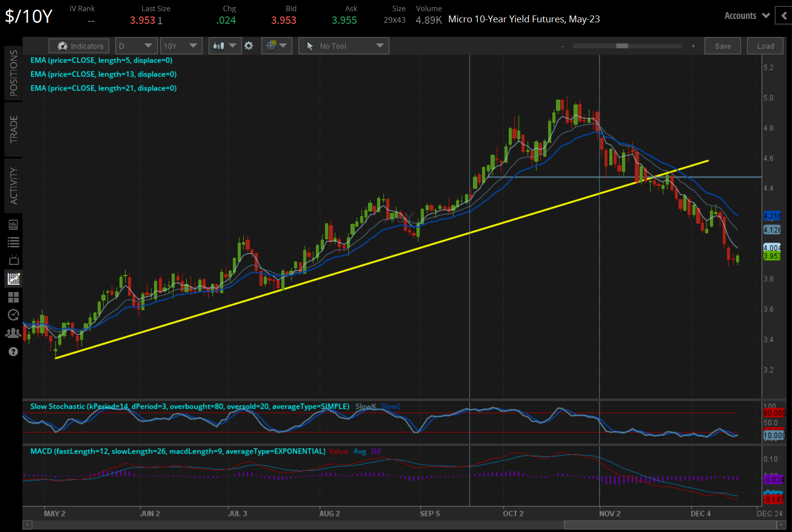Screen dimensions: 792x532
Task: Open the watchlist sidebar icon
Action: 13,242
